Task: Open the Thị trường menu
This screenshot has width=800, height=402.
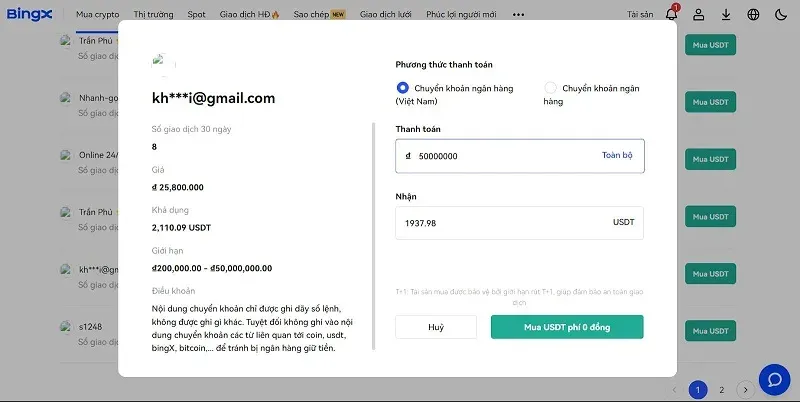Action: pyautogui.click(x=153, y=15)
